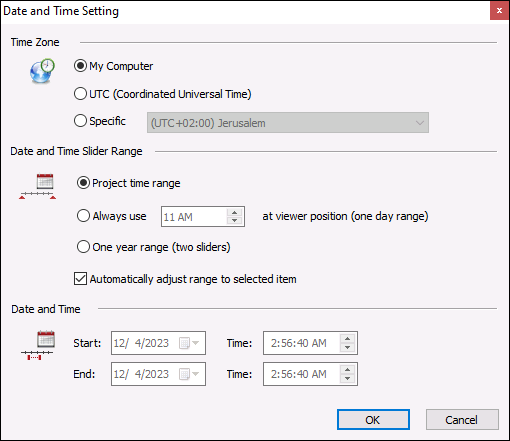Click the calendar slider range icon
Screen dimensions: 510x441
point(37,186)
